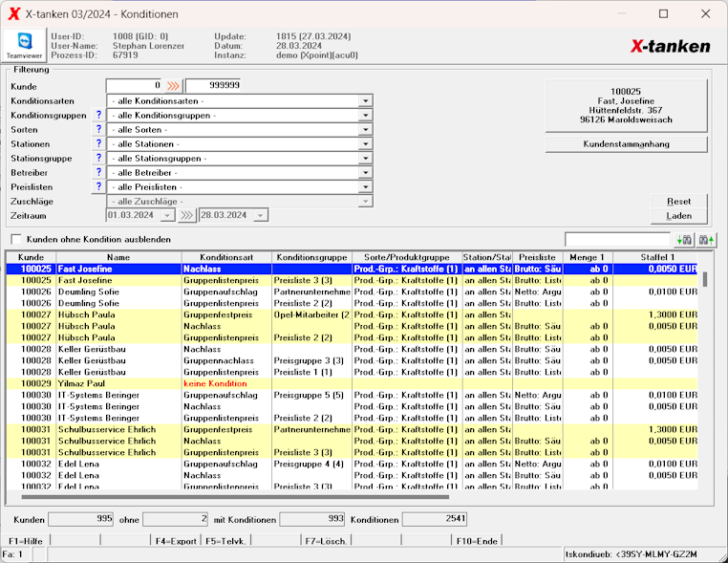
Task: Select the 'keine Kondition' row of Yilmaz Paul
Action: point(352,383)
